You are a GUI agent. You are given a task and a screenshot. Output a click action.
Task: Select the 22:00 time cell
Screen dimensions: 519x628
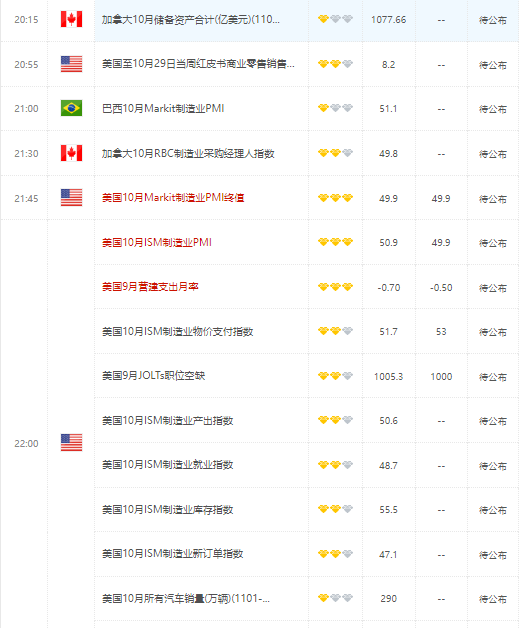click(x=26, y=443)
